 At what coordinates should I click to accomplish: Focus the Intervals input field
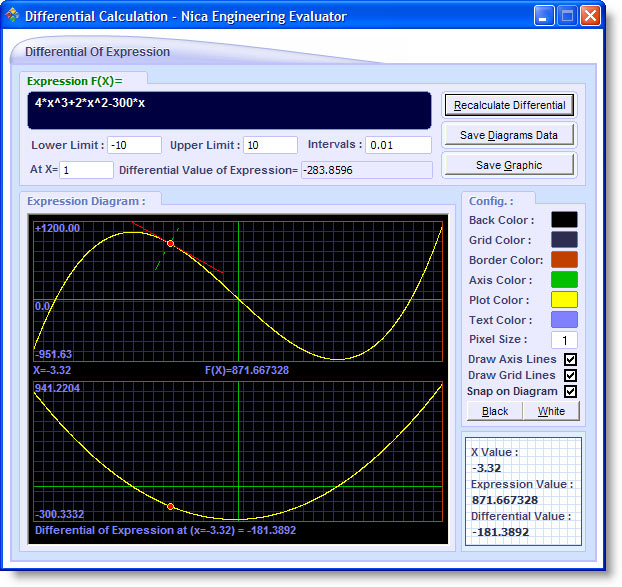click(397, 146)
